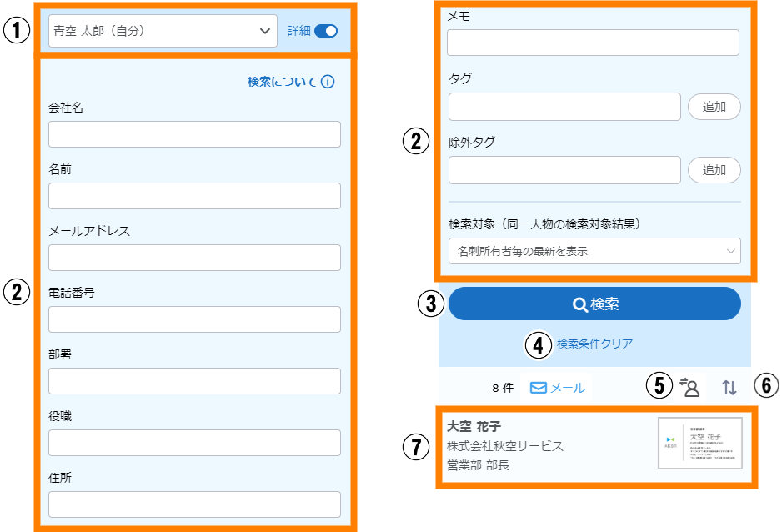Click the メモ input field
The image size is (782, 532).
(x=594, y=43)
